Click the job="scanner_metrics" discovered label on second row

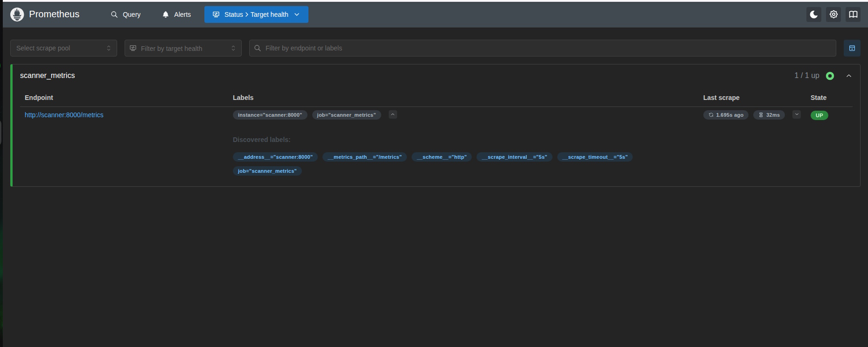click(x=267, y=171)
